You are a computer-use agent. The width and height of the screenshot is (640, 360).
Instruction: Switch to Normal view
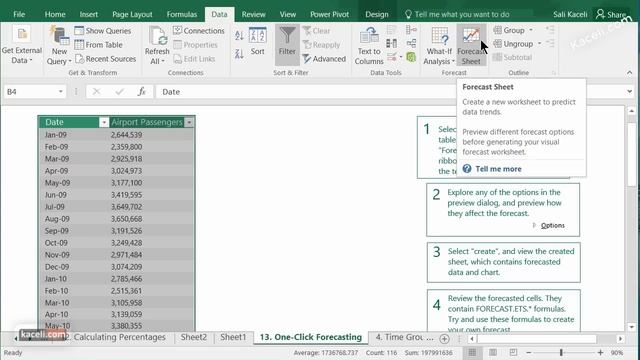tap(472, 353)
